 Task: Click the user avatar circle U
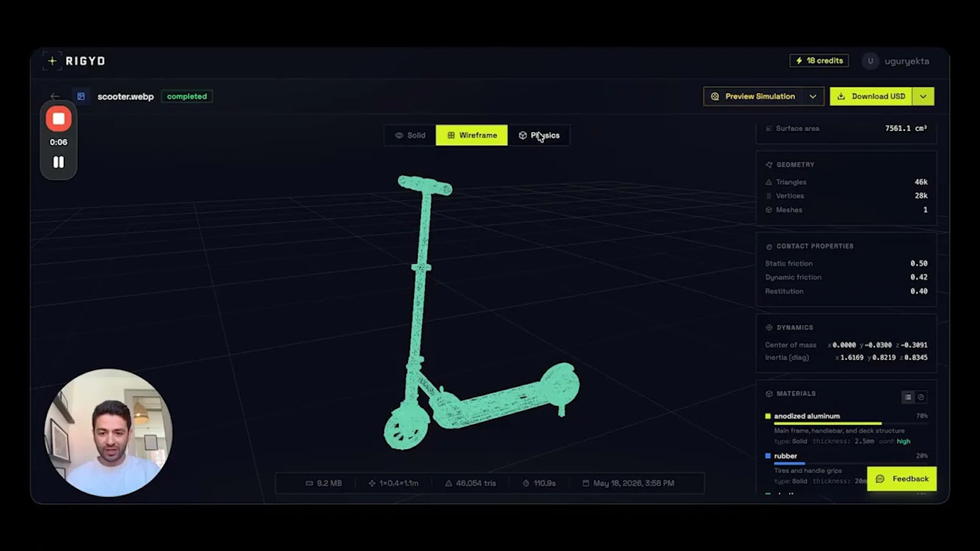tap(870, 61)
